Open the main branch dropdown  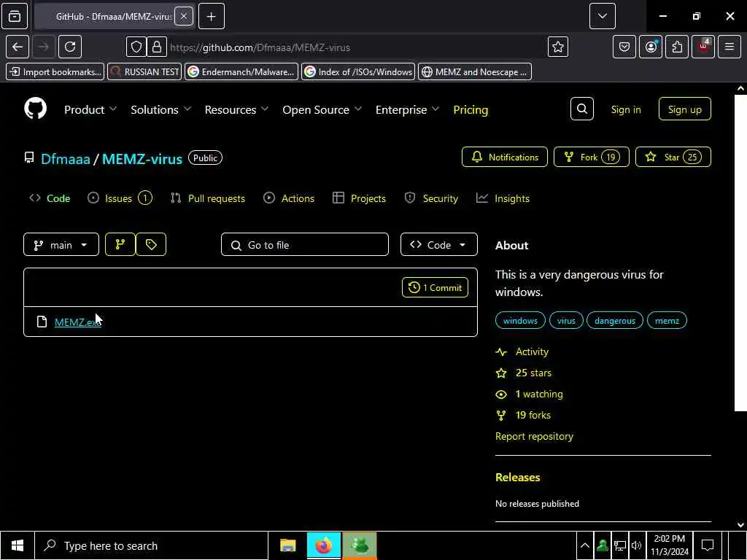(61, 244)
